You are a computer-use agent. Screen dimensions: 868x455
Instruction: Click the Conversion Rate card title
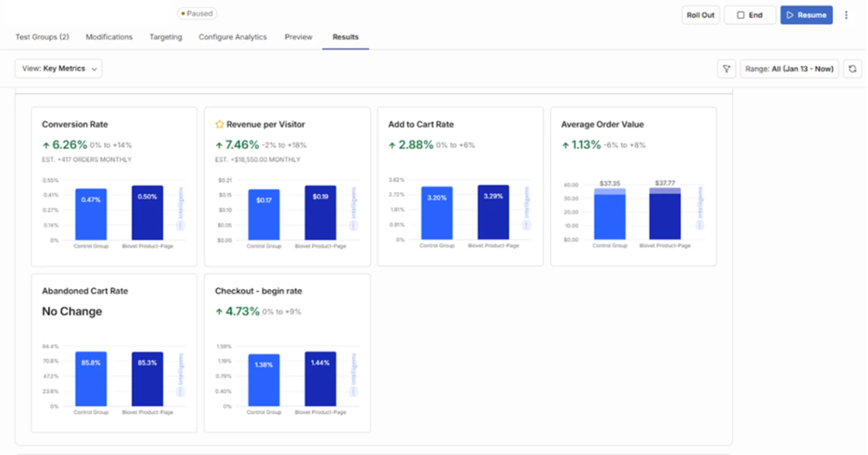(75, 124)
